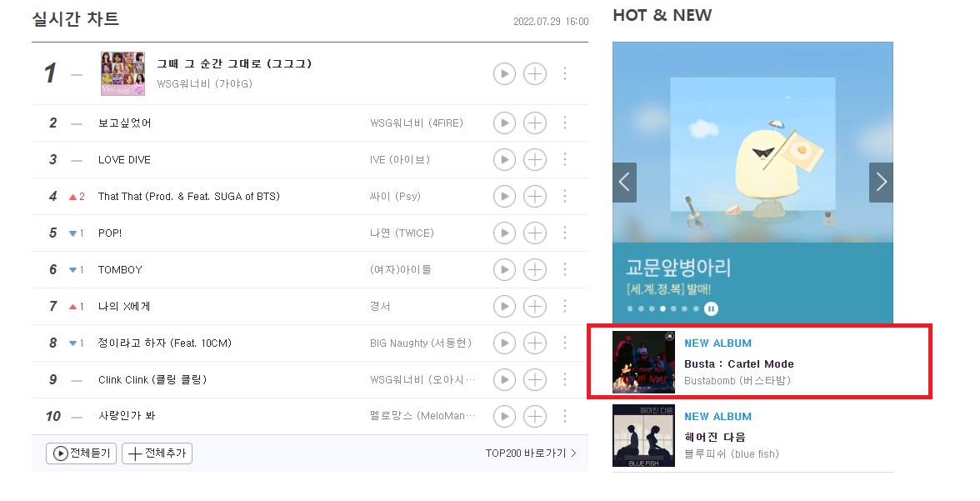Open more options for 보고싶었어
The image size is (980, 501).
pos(565,123)
